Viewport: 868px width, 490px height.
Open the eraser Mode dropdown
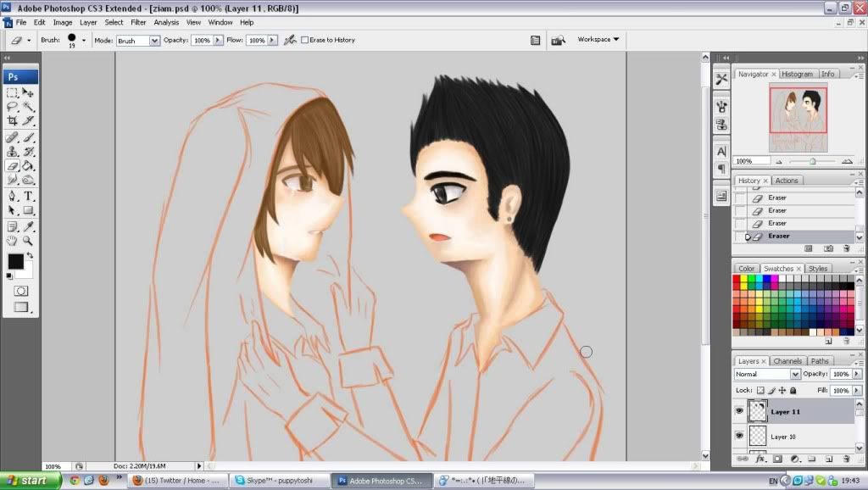point(154,41)
